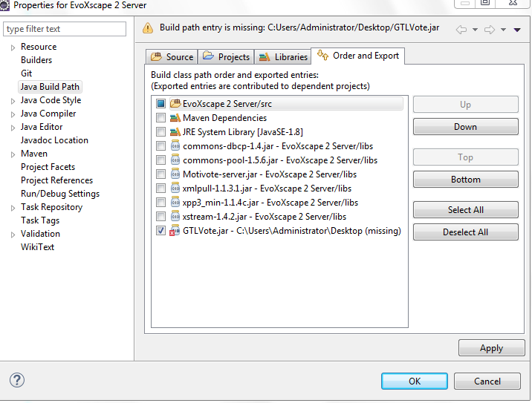Click the Motivote-server.jar jar icon
532x403 pixels.
point(175,174)
